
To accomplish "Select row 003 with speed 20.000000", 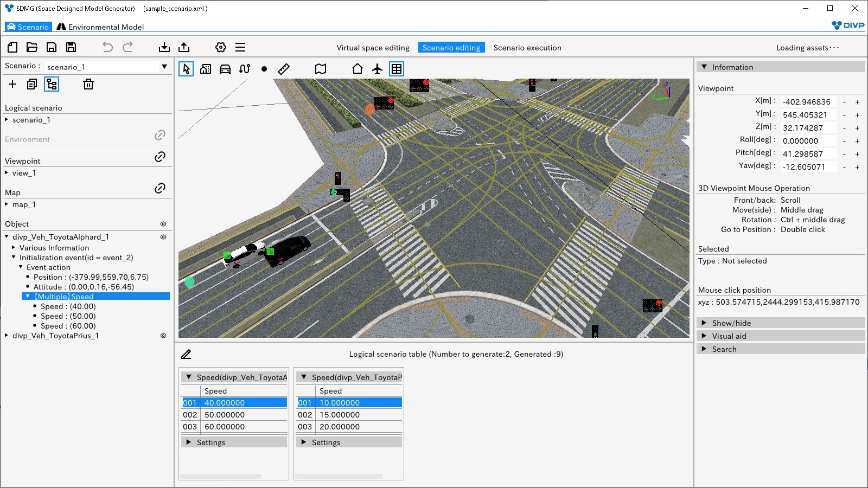I will point(349,427).
